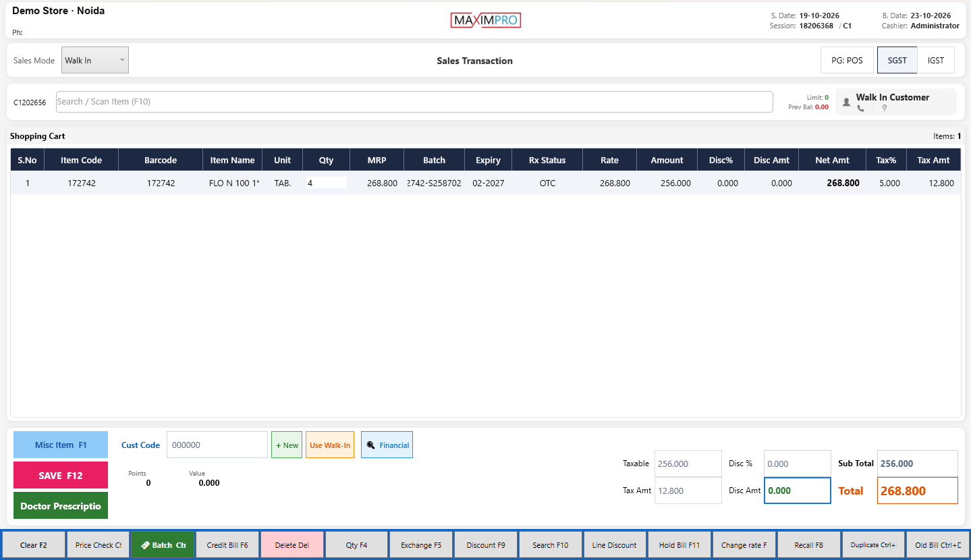Click the walk-in customer person icon
The width and height of the screenshot is (971, 560).
pos(846,103)
